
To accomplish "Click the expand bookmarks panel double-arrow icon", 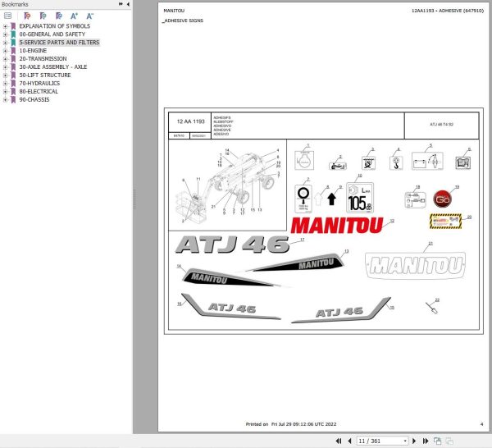I will (x=121, y=4).
